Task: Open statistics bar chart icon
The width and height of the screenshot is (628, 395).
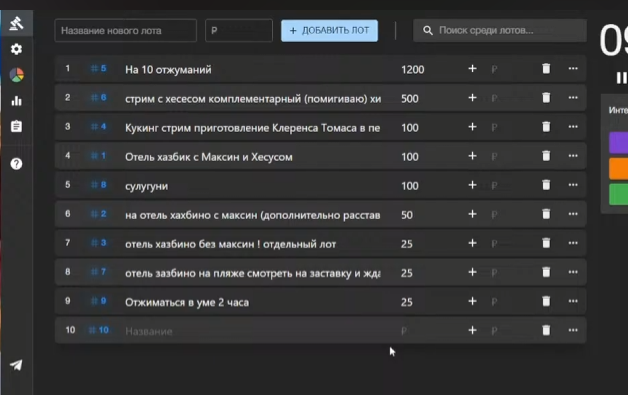Action: point(16,101)
